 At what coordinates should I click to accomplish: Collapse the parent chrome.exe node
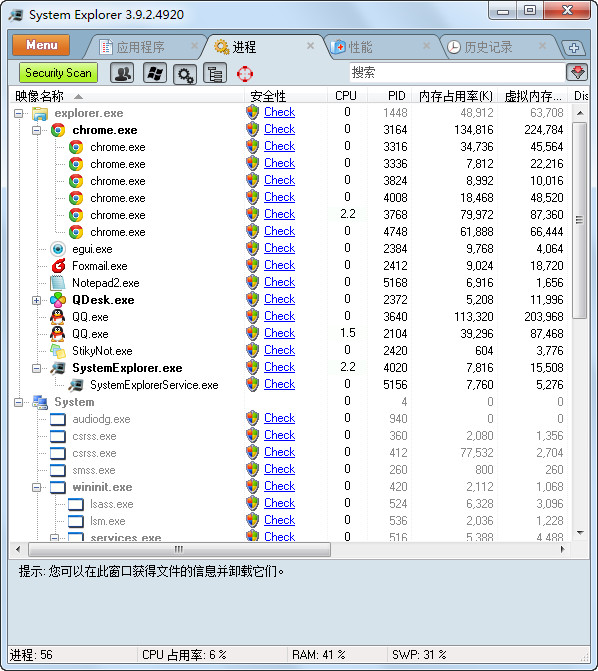36,130
